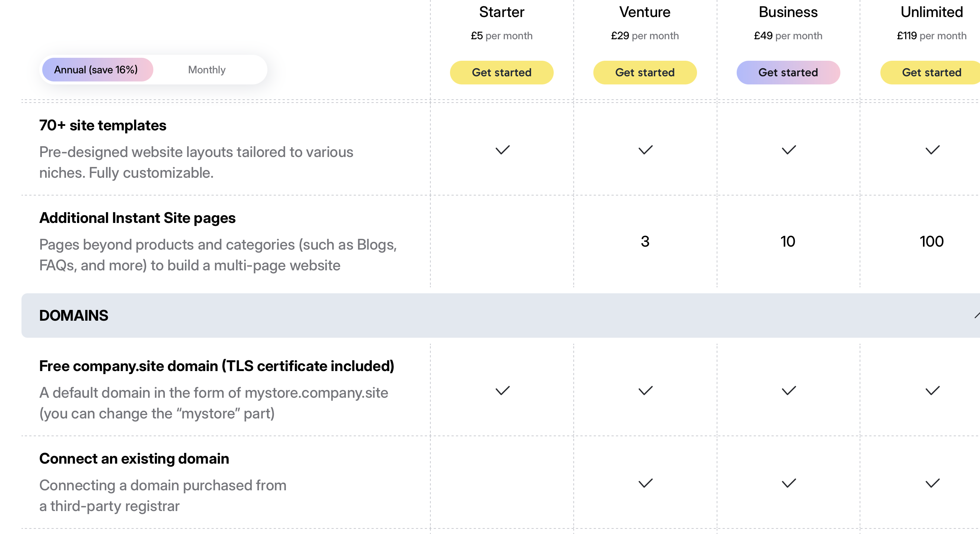Viewport: 980px width, 534px height.
Task: Click Unlimited's 100 additional pages value
Action: [931, 241]
